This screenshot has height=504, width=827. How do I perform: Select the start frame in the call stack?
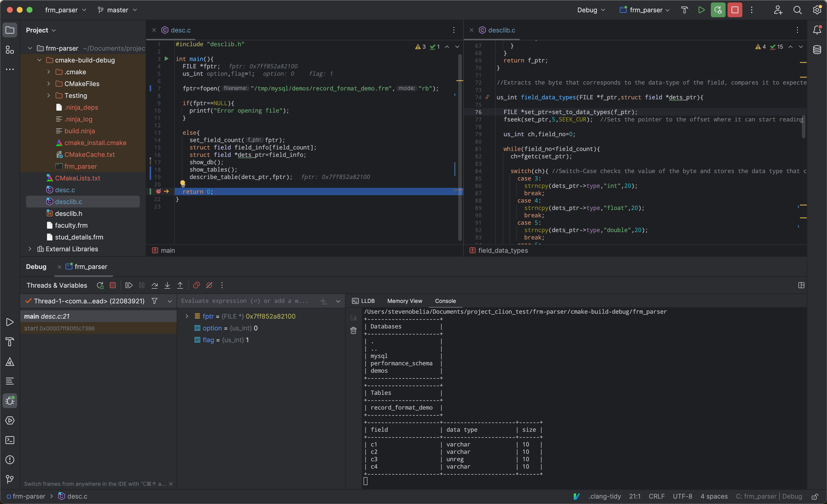click(59, 328)
